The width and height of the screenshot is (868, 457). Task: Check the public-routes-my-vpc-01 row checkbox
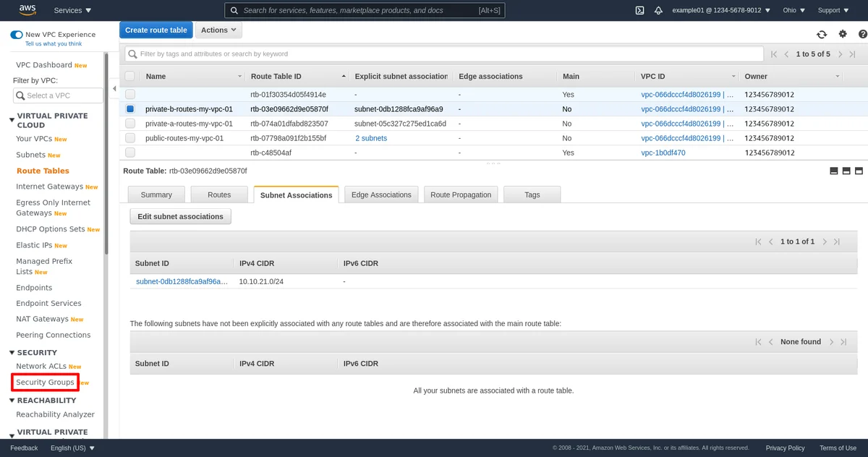click(130, 138)
